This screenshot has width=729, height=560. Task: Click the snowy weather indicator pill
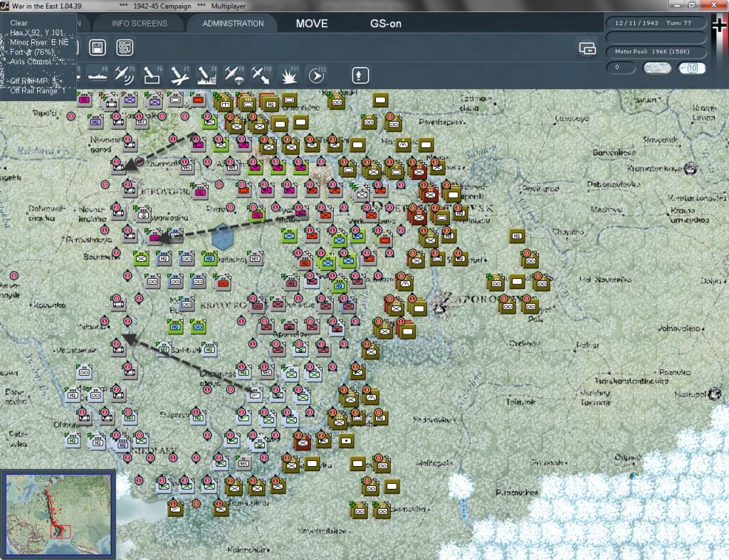(657, 68)
